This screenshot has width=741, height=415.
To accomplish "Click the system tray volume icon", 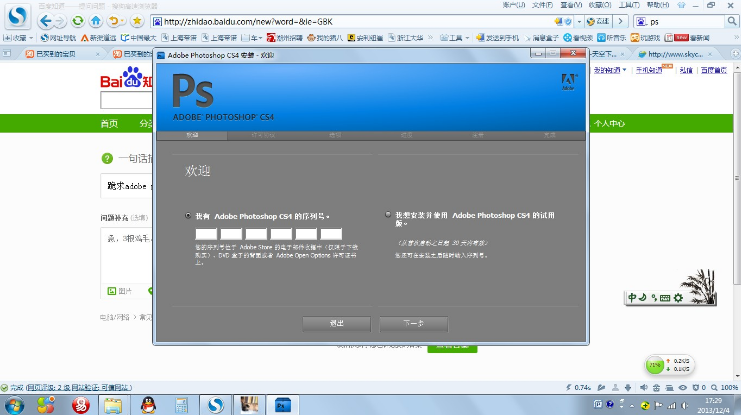I will pyautogui.click(x=684, y=406).
